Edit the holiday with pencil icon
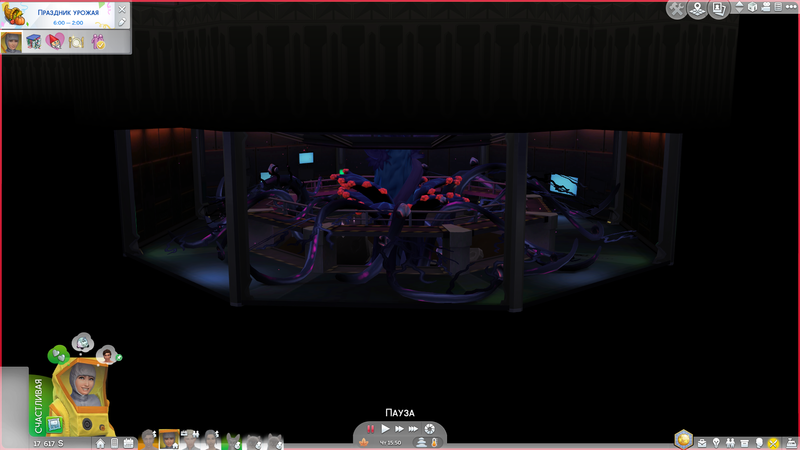Image resolution: width=800 pixels, height=450 pixels. 122,22
